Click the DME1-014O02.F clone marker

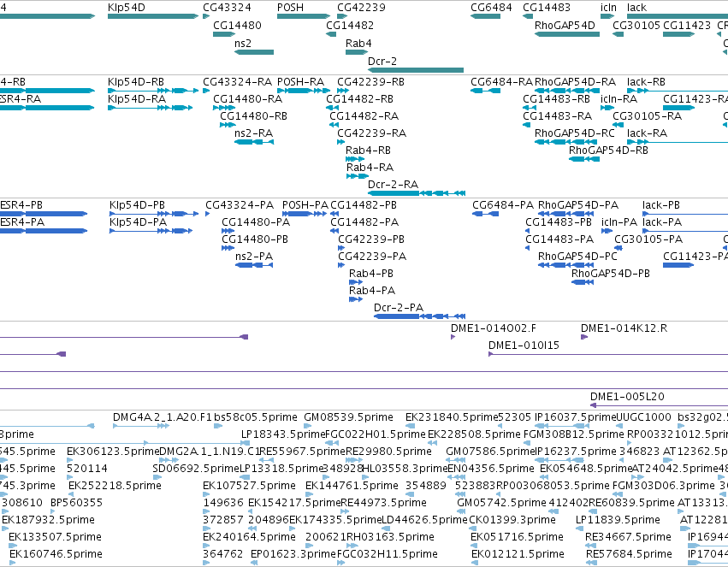[x=453, y=337]
